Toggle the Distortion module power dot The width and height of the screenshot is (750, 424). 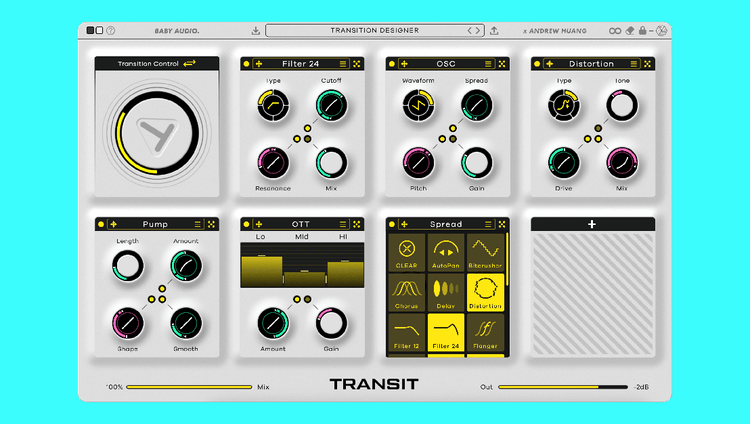click(x=537, y=64)
